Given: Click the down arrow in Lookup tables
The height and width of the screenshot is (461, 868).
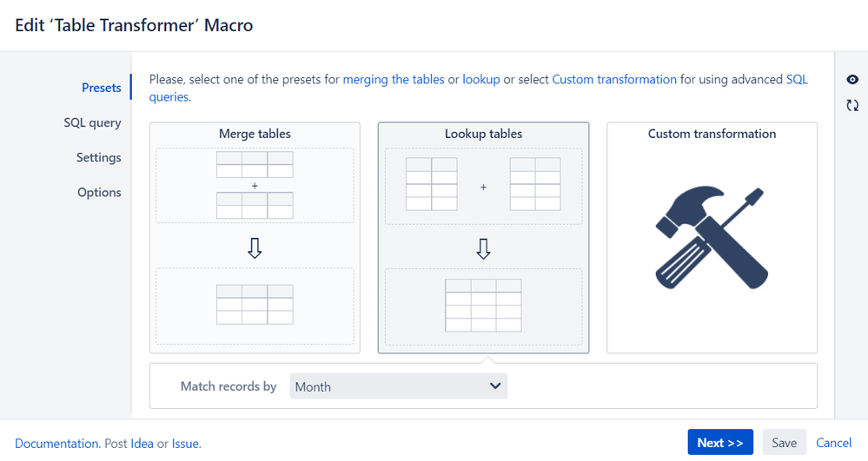Looking at the screenshot, I should (x=483, y=249).
